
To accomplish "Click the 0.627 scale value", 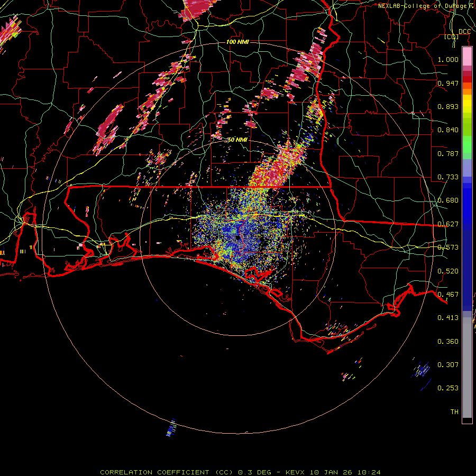I will click(448, 224).
